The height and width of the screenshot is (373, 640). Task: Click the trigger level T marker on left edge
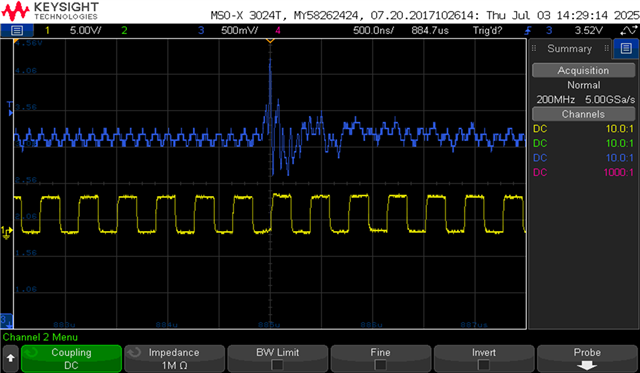tap(10, 109)
